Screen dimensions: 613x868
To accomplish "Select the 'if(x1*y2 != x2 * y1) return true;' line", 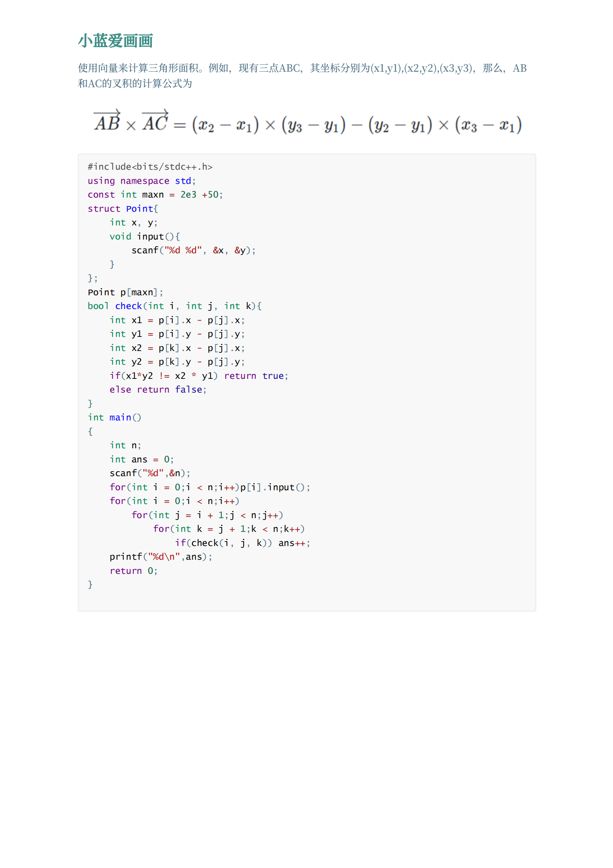I will [199, 376].
